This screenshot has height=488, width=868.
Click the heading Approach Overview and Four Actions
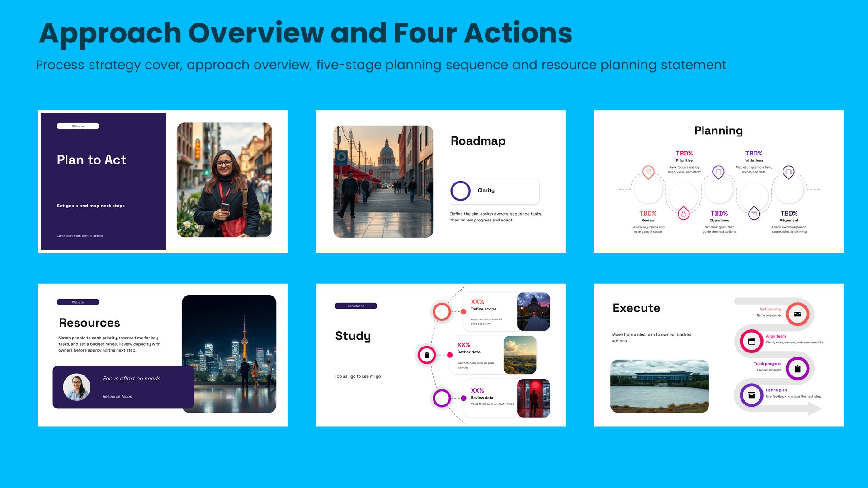point(306,33)
